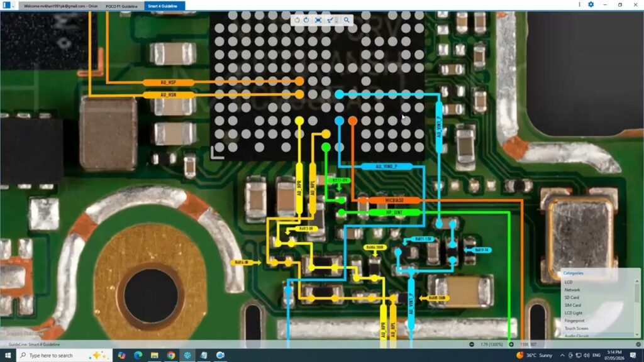This screenshot has width=644, height=362.
Task: Click GuideLine: Smart 4 Guideline status text
Action: [34, 344]
